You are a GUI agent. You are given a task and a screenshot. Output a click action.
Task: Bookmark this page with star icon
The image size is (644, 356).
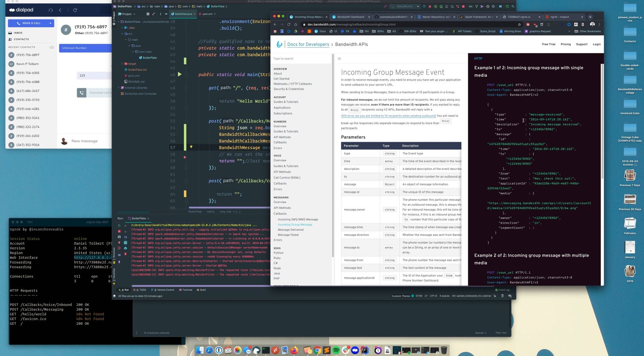point(519,24)
